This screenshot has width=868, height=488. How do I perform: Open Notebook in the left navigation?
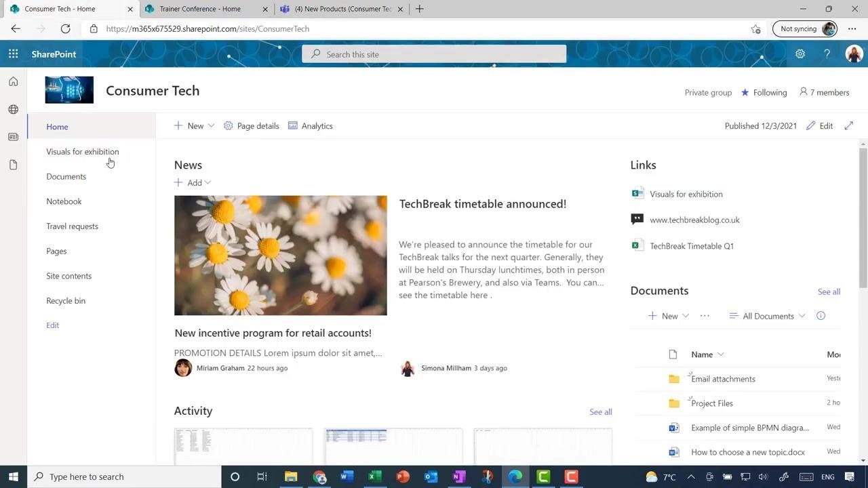click(x=64, y=201)
